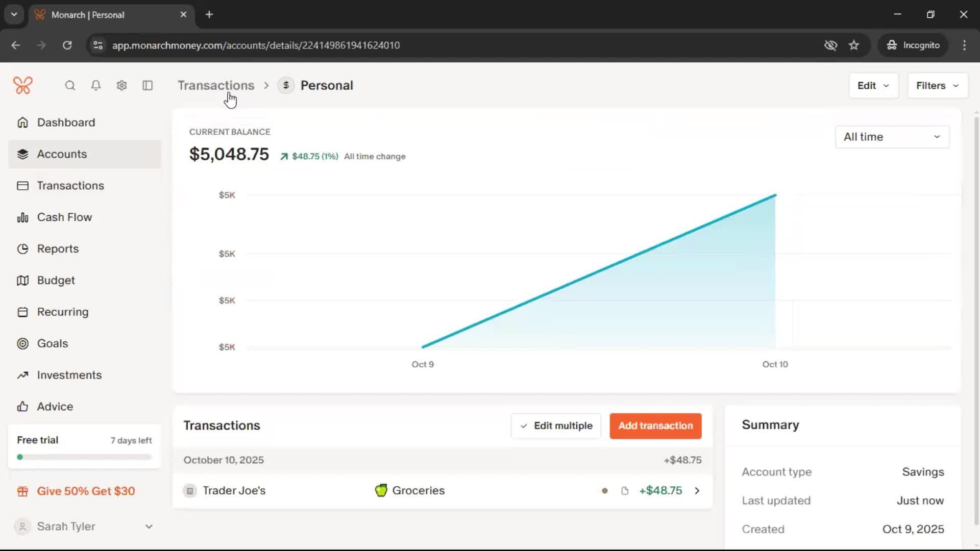The image size is (980, 551).
Task: Open the Budget sidebar item
Action: click(56, 281)
